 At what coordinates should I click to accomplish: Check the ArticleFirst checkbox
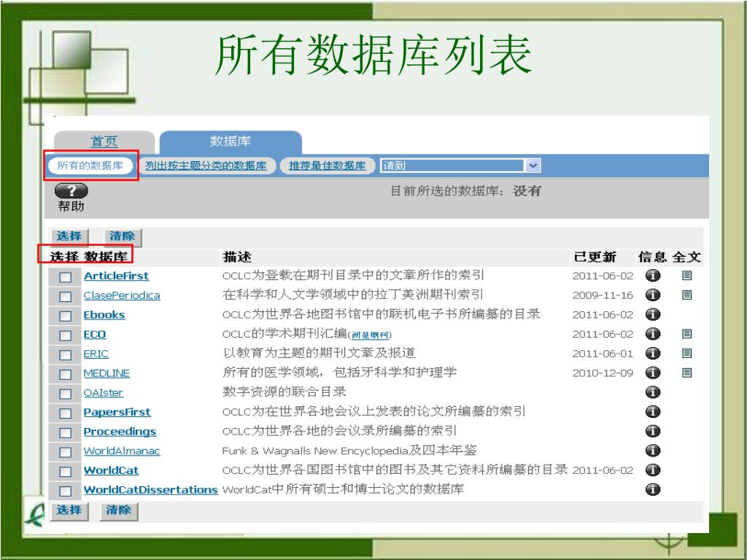[x=65, y=277]
